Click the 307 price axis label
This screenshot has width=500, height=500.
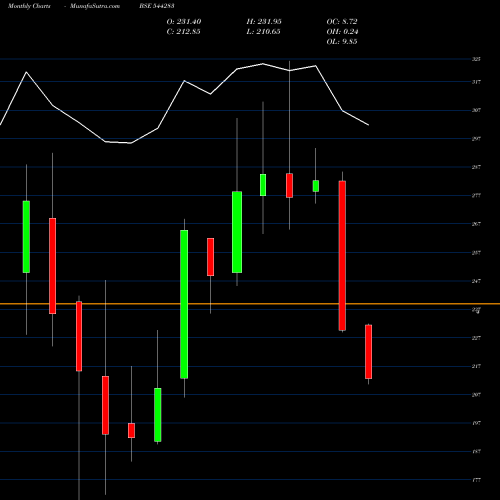(476, 110)
